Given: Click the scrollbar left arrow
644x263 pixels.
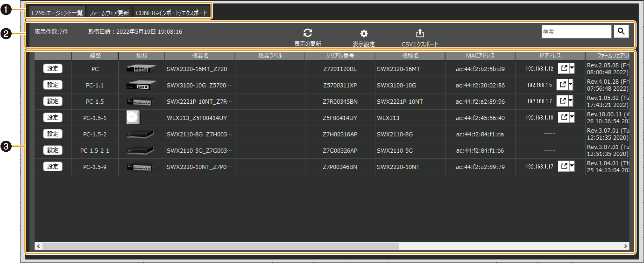Looking at the screenshot, I should coord(38,246).
